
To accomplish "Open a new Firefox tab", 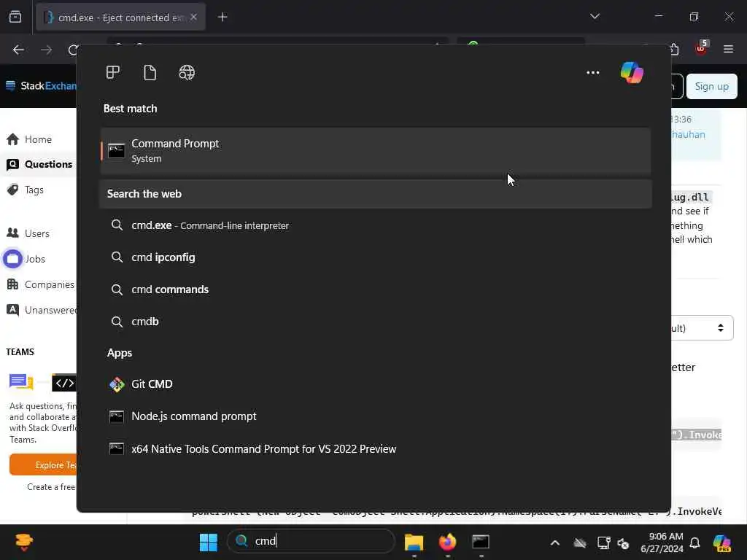I will 222,17.
